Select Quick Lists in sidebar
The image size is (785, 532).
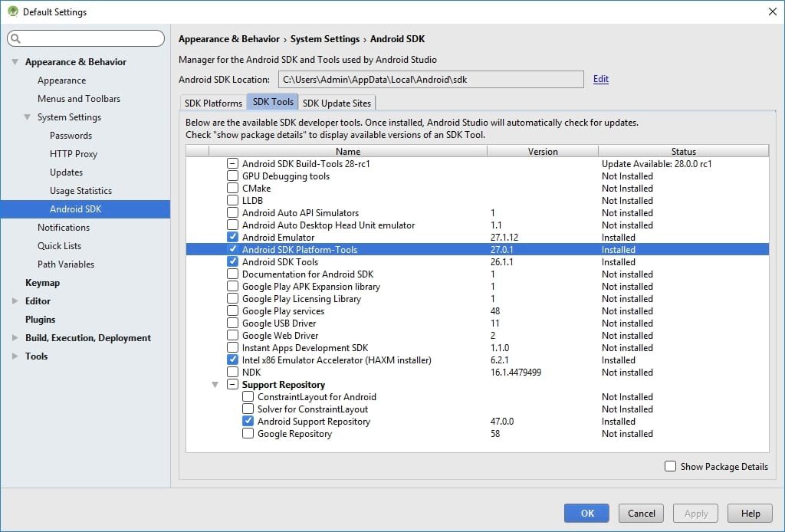[x=59, y=246]
